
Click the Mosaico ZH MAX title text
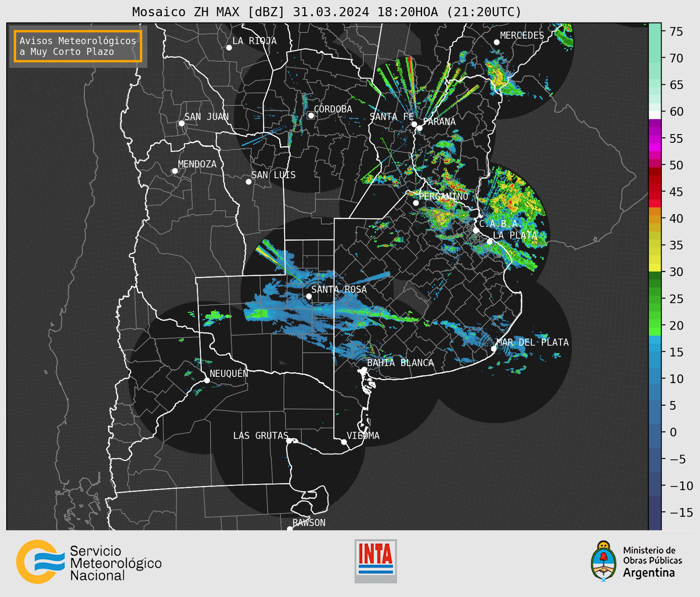[327, 12]
